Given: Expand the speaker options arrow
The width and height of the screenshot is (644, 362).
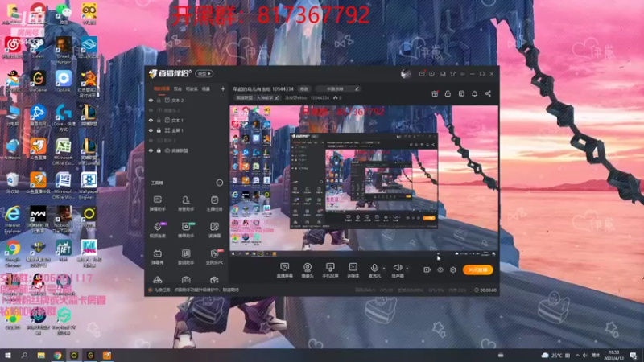Looking at the screenshot, I should pyautogui.click(x=407, y=269).
